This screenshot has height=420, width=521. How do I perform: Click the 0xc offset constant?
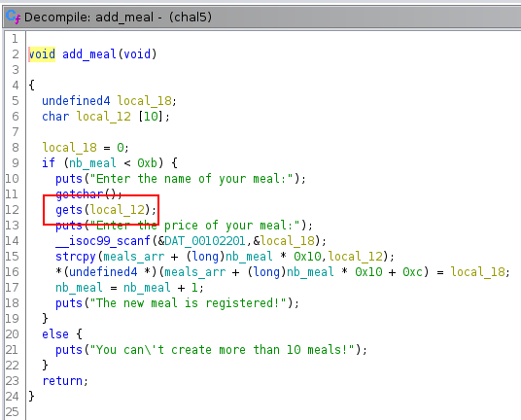click(x=413, y=272)
